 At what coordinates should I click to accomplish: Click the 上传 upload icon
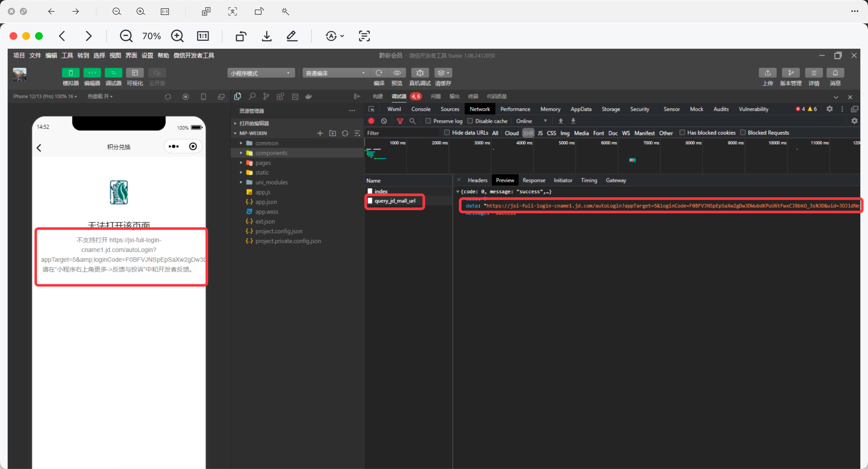(767, 73)
